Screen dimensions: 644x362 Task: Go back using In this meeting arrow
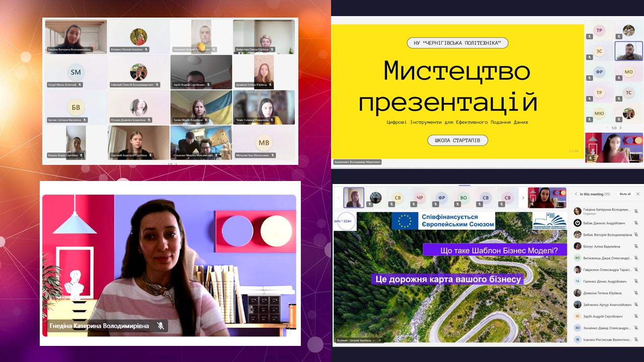576,194
